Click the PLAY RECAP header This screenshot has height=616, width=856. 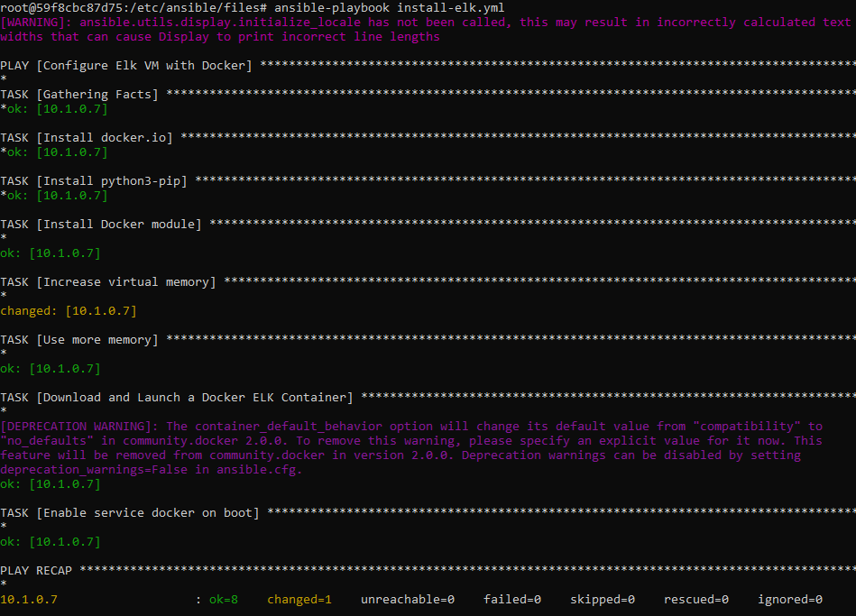point(36,570)
